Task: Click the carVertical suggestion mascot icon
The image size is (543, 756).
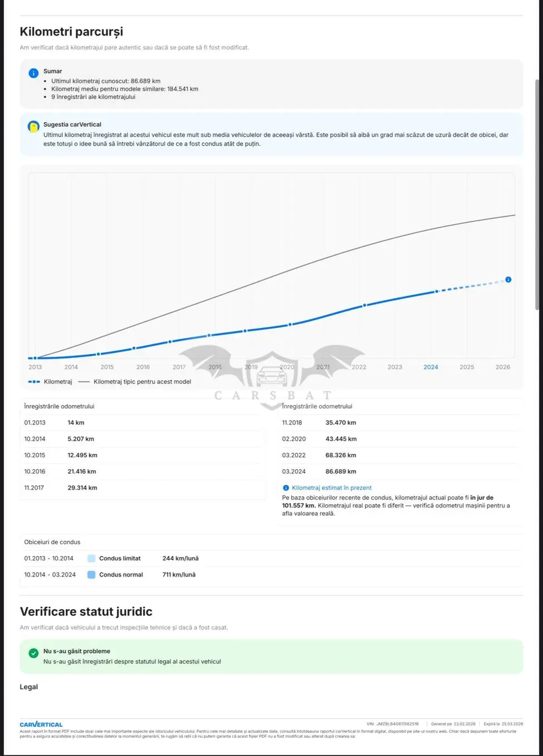Action: [x=33, y=126]
